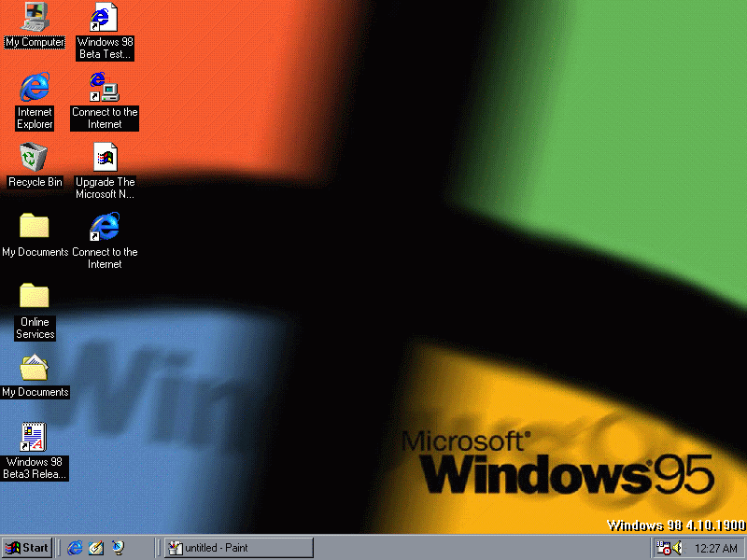Click the Show Desktop Quick Launch icon

pos(96,548)
